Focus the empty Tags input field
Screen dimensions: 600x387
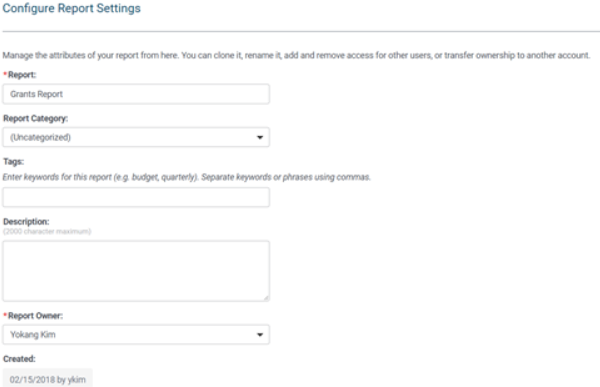136,198
